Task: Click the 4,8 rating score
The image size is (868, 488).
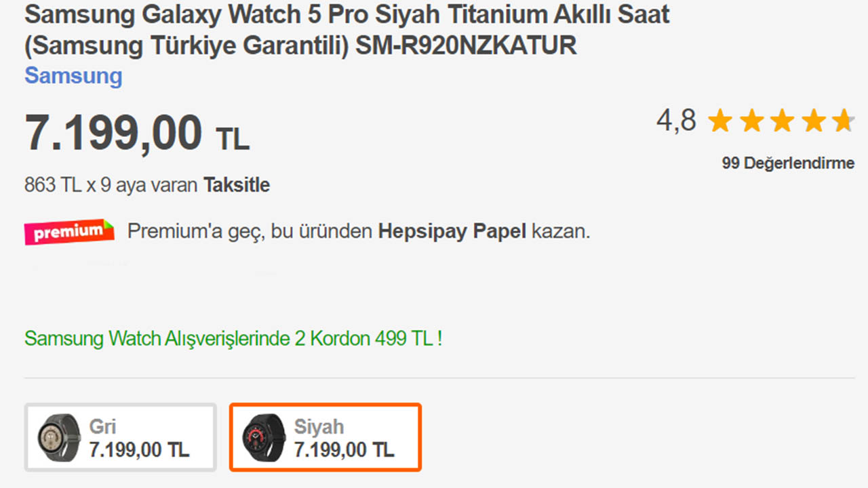Action: [x=676, y=121]
